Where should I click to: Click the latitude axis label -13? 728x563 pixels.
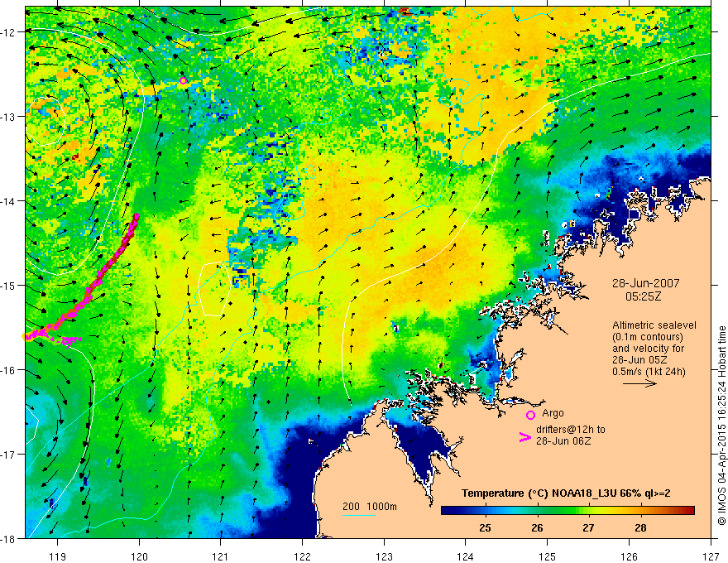[x=8, y=117]
